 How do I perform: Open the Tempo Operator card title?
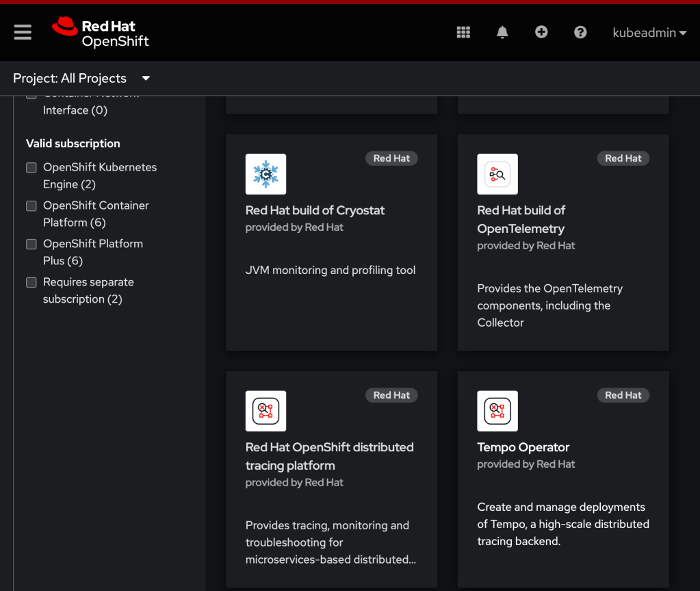[523, 447]
